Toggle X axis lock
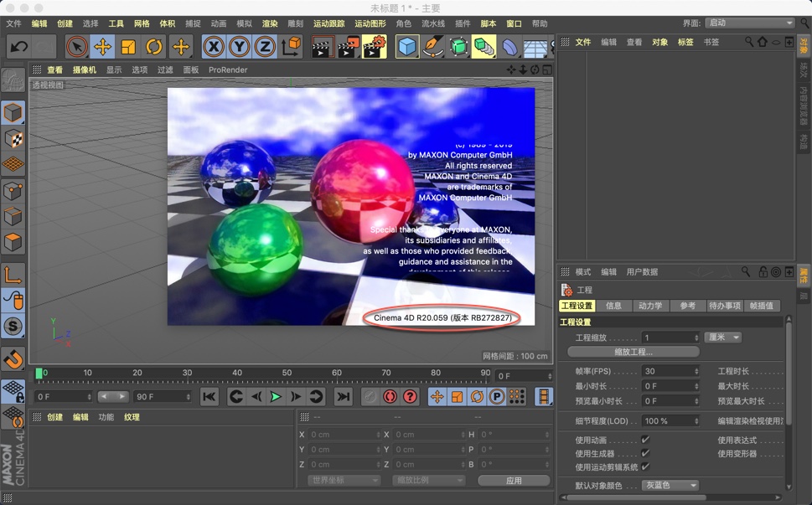 pyautogui.click(x=214, y=47)
